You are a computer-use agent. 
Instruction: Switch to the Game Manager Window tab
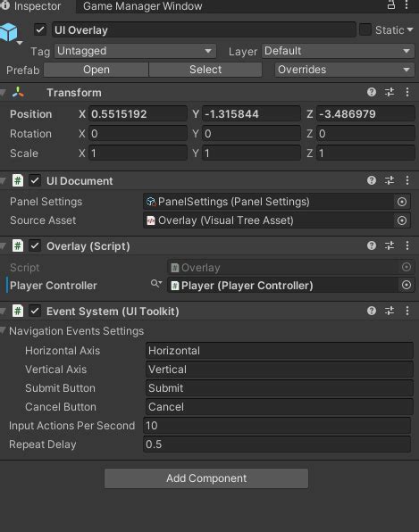click(143, 6)
